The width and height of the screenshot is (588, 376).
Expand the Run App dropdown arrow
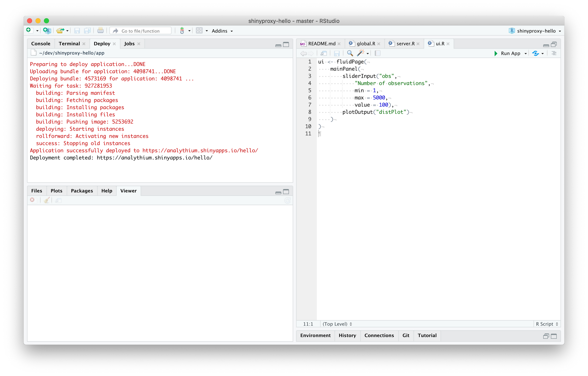point(526,53)
